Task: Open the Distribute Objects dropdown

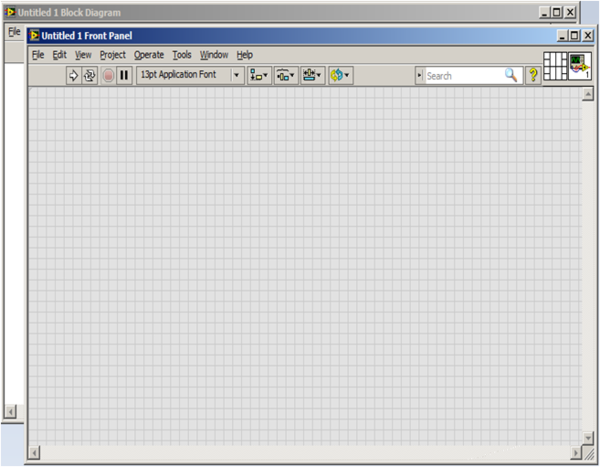Action: 286,75
